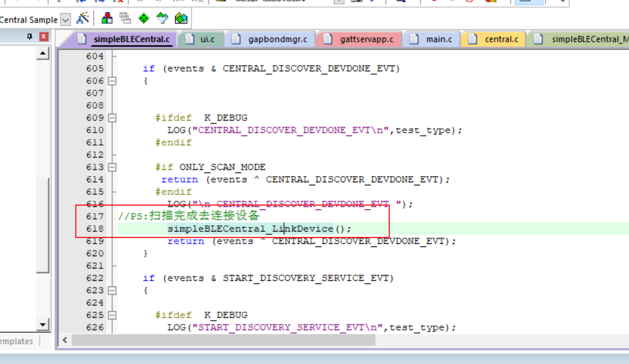
Task: Collapse the #ifdef block at line 609
Action: click(112, 118)
